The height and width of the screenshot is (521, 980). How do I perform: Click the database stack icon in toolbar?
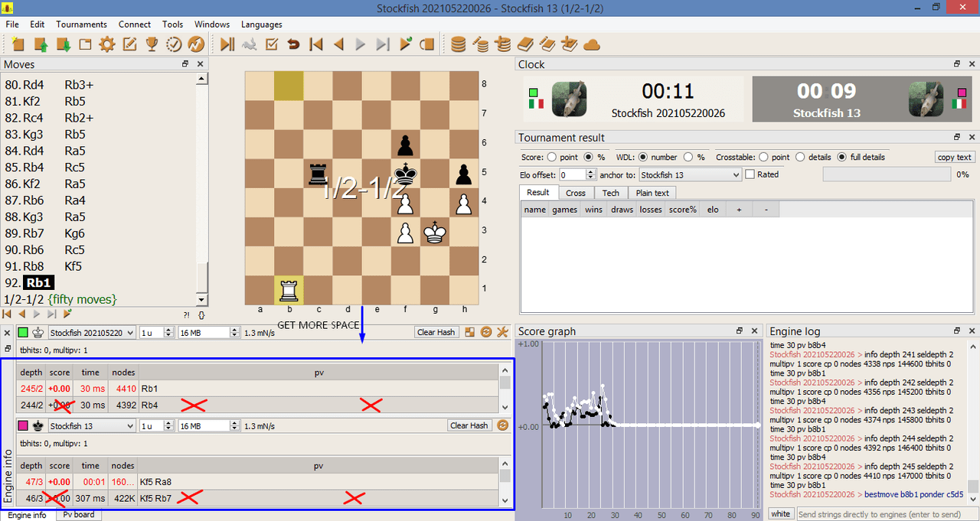pos(459,44)
